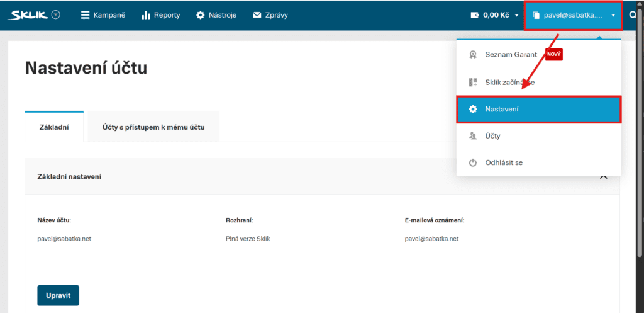Click the Sklik logo
The width and height of the screenshot is (644, 313).
28,15
